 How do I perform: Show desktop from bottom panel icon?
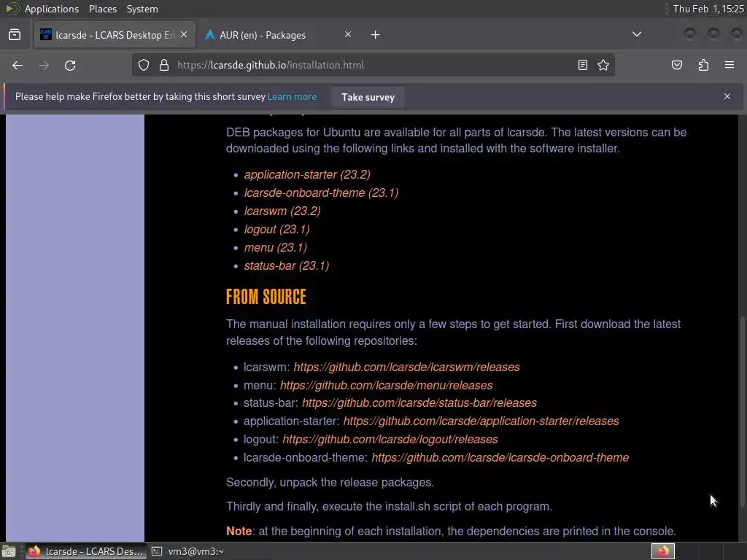9,551
